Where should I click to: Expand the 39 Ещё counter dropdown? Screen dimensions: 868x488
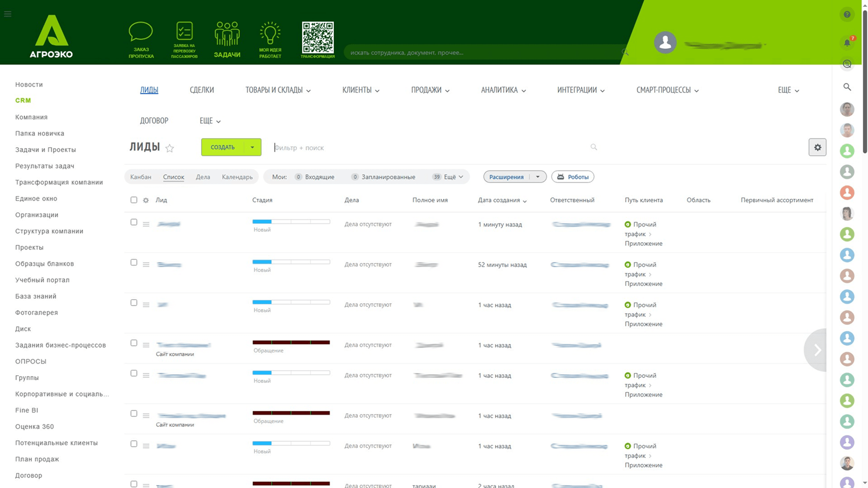(448, 177)
